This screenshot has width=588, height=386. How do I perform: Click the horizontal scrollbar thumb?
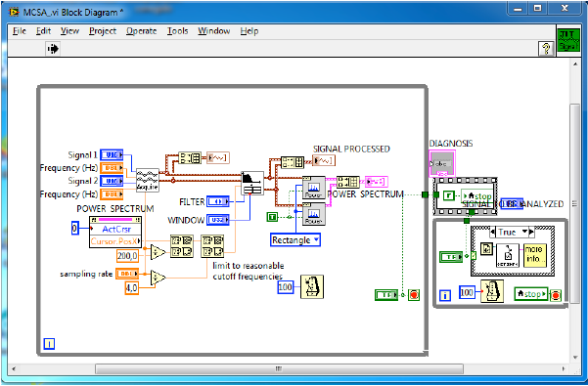279,369
